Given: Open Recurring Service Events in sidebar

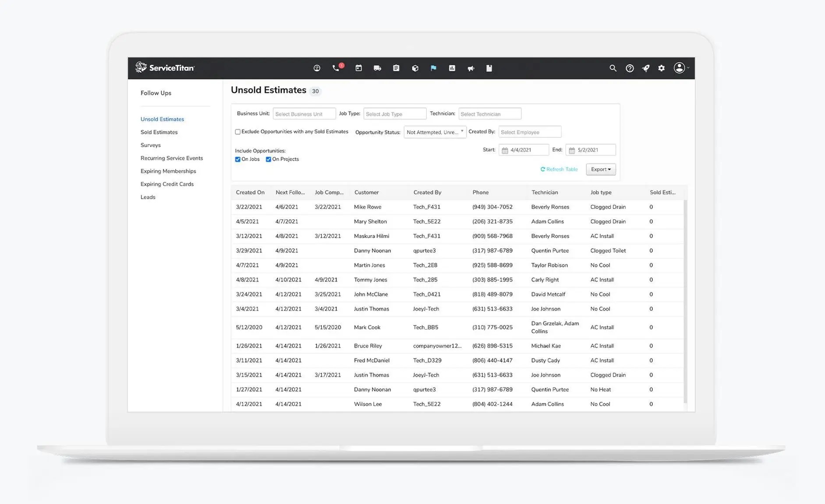Looking at the screenshot, I should (x=172, y=158).
